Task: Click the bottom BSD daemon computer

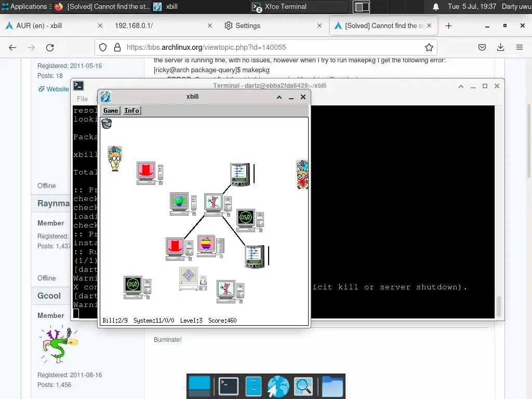Action: 230,291
